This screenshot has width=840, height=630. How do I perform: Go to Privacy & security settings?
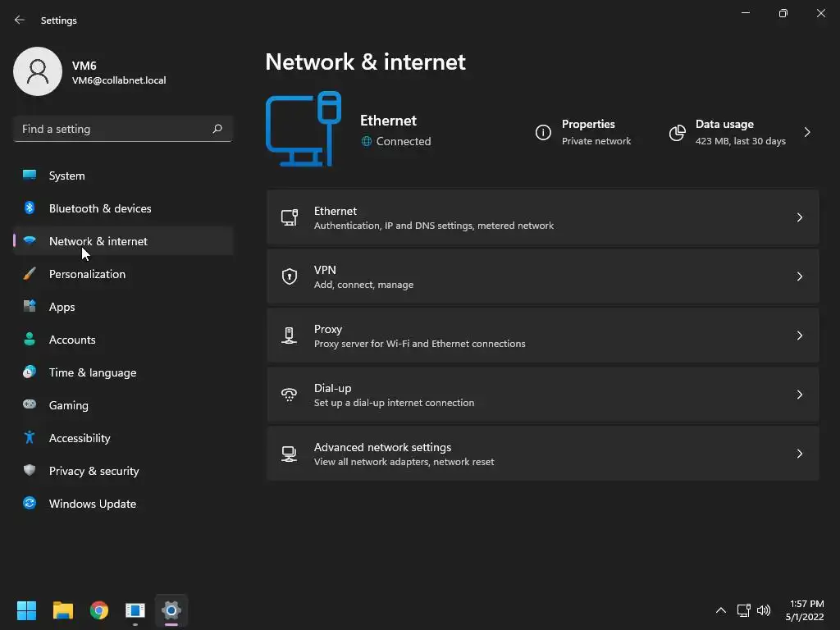coord(94,471)
